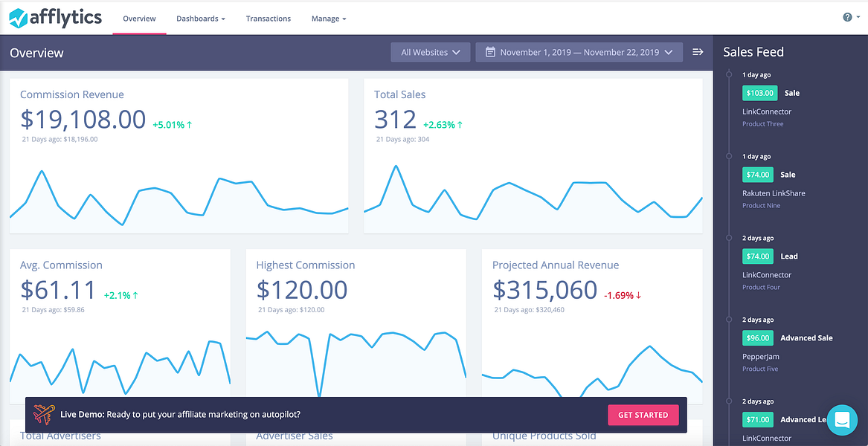
Task: Click the -1.69% change indicator
Action: click(623, 296)
